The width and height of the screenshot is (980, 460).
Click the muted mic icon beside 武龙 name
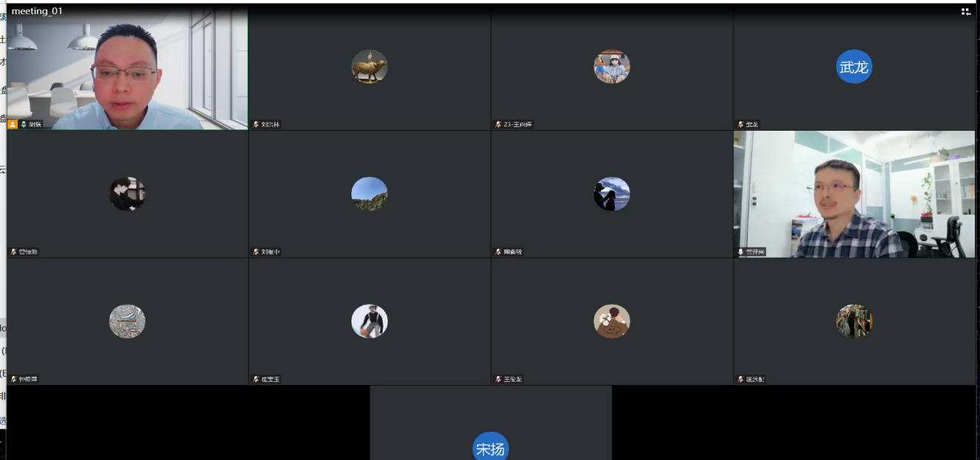[740, 124]
